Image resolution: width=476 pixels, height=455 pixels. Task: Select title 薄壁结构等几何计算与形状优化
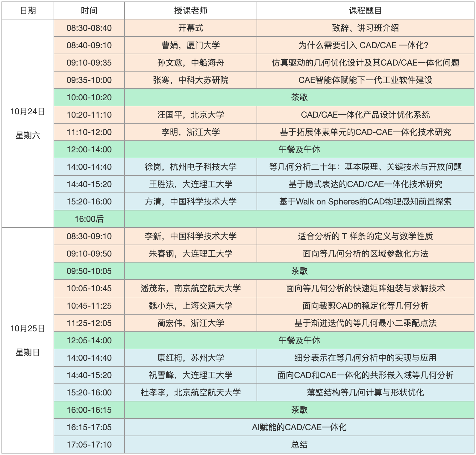point(366,392)
